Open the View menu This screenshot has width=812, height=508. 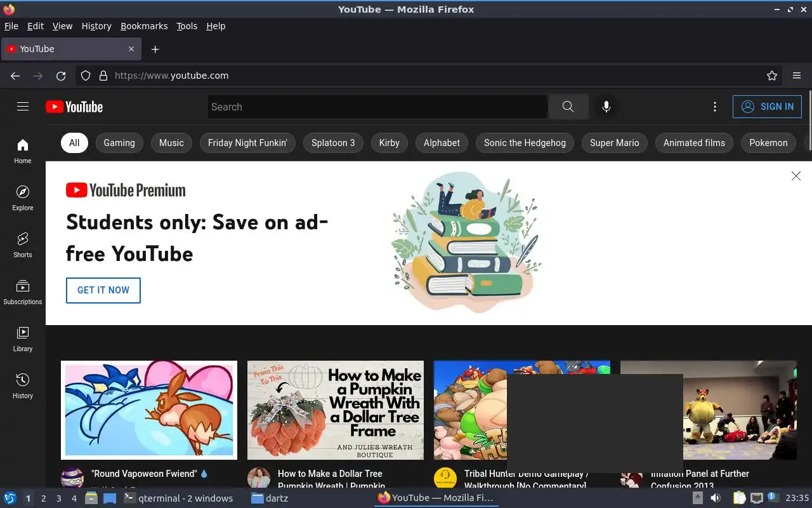pos(62,26)
